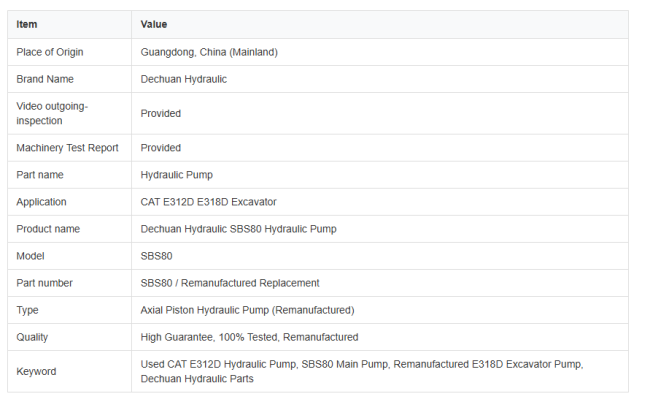Click keyword value starting 'Used CAT E312D'
This screenshot has height=402, width=650.
pos(362,371)
